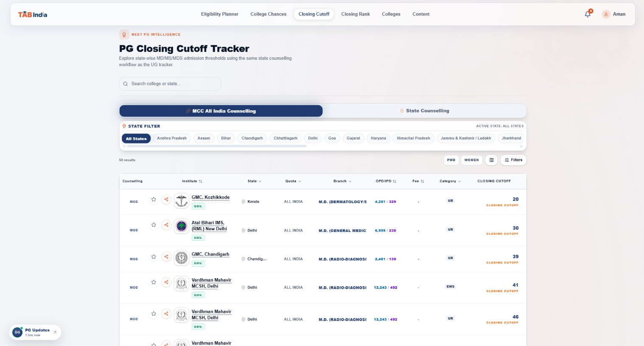Click the "4,281 / 329" OPD/IPD value
The width and height of the screenshot is (644, 346).
[x=385, y=202]
